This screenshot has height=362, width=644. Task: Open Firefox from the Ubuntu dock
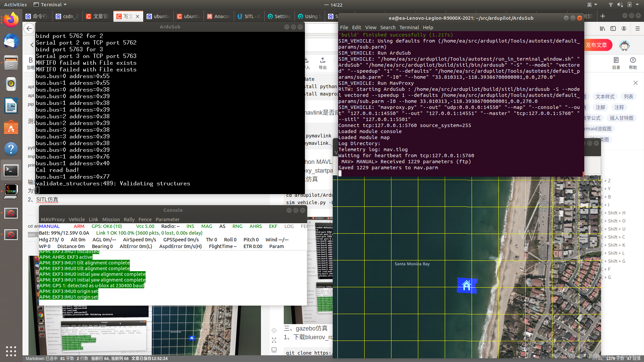click(x=11, y=20)
